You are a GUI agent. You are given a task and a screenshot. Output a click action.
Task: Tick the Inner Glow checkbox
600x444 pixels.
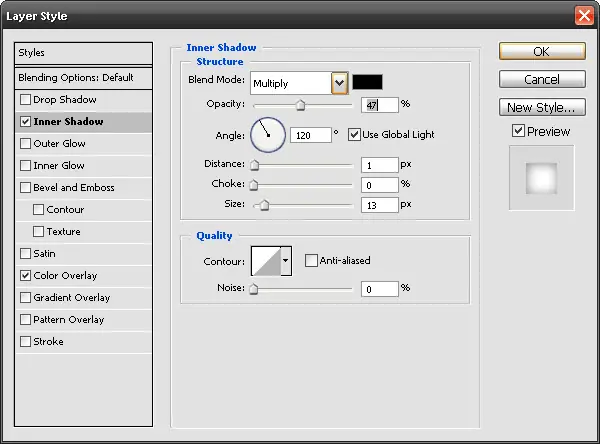[x=25, y=166]
